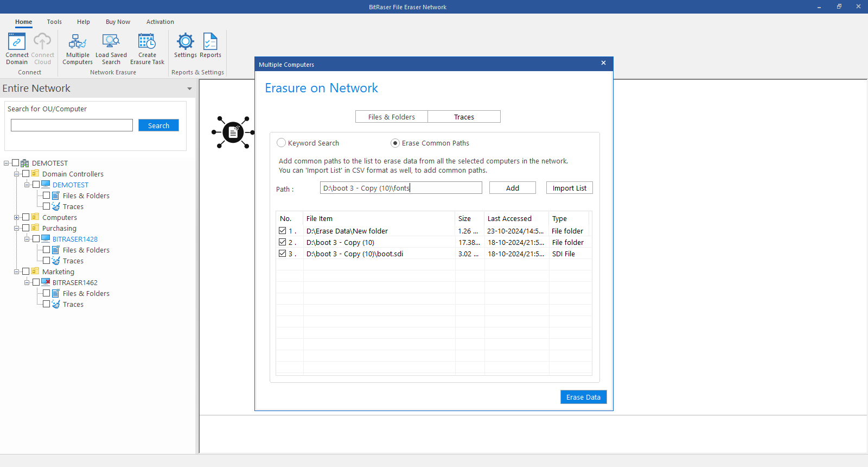The image size is (868, 467).
Task: Check the BITRASER1462 computer checkbox
Action: [36, 282]
